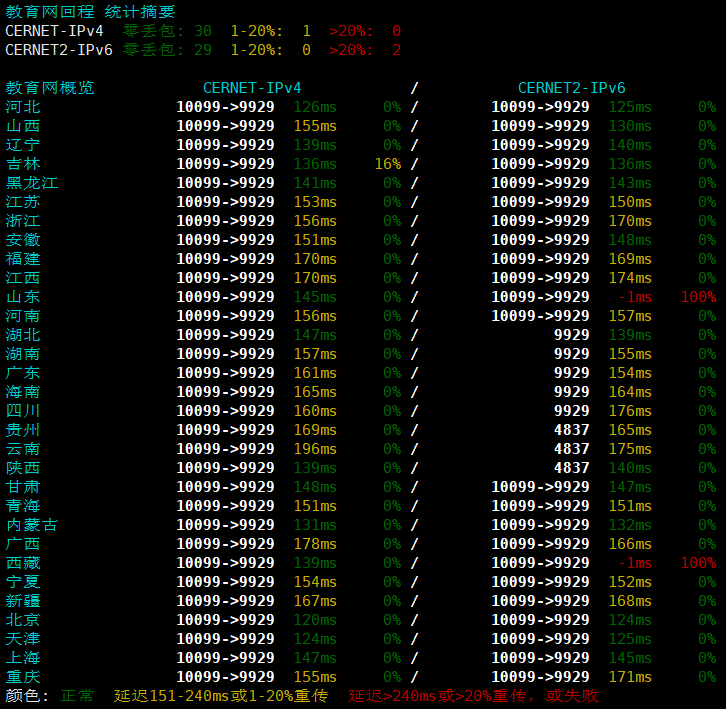Click the CERNET-IPv4 column header
The image size is (726, 709).
pyautogui.click(x=252, y=88)
